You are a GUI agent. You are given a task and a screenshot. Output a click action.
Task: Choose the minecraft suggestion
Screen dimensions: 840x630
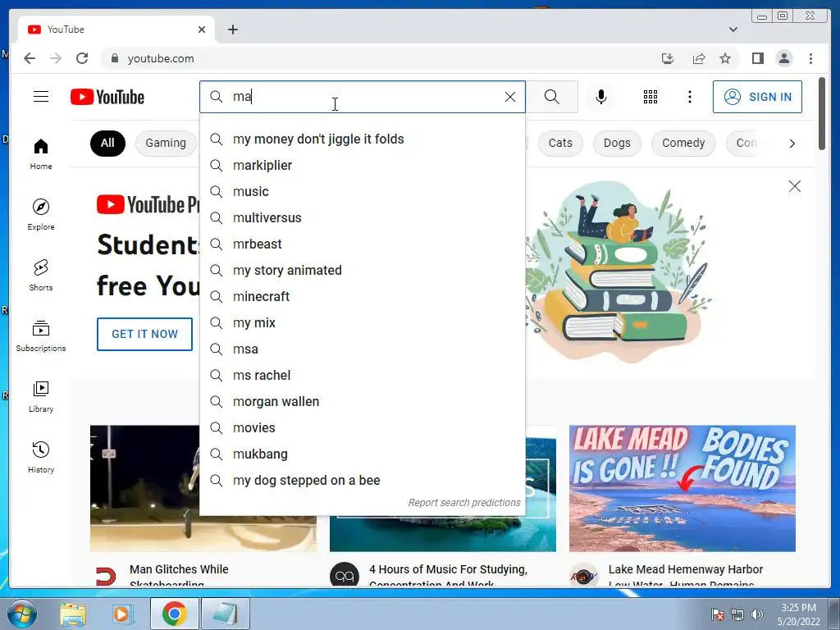coord(362,297)
